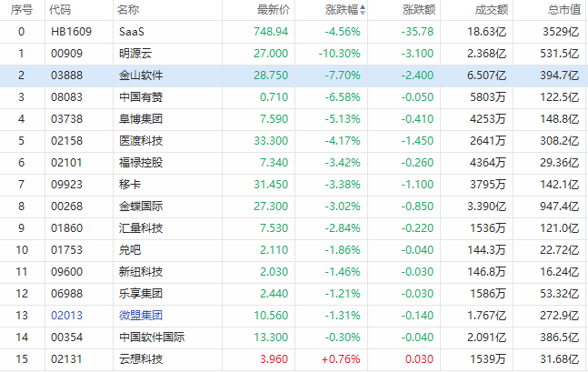Select 医渡科技 stock name
588x373 pixels.
141,141
